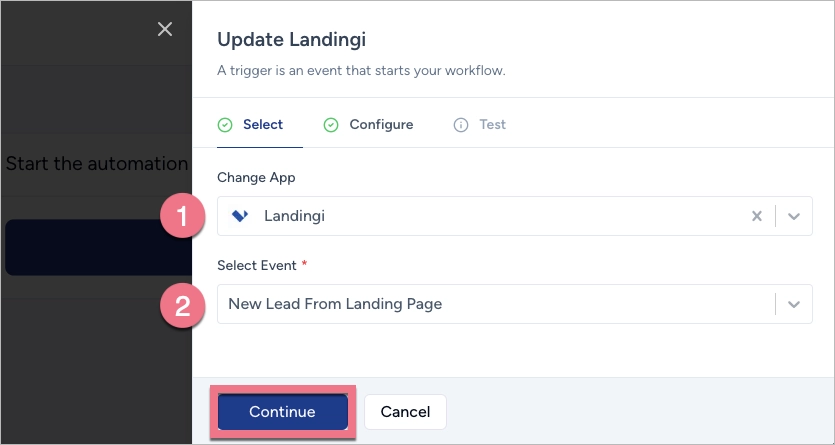
Task: Expand the Change App dropdown arrow
Action: 794,216
